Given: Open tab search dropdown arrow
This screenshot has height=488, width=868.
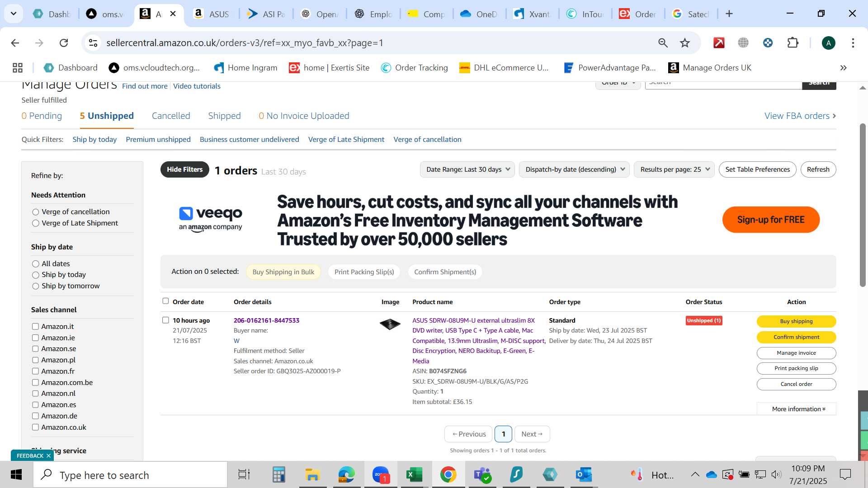Looking at the screenshot, I should pos(14,14).
